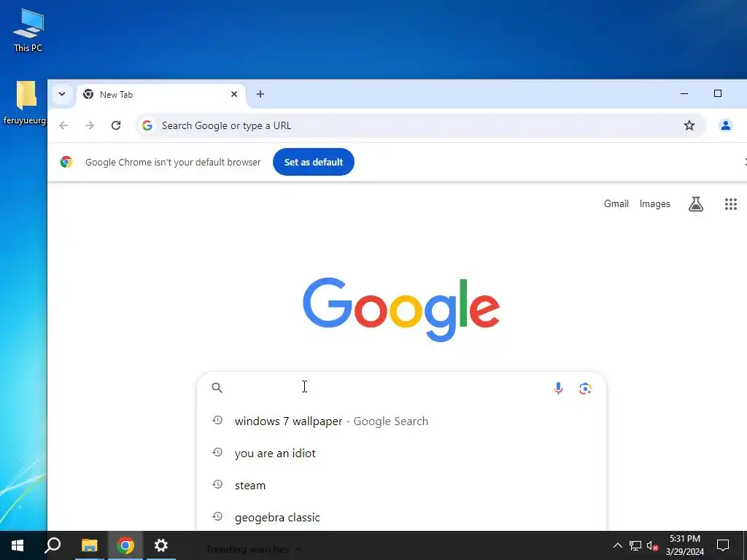Go back to the previous page
This screenshot has width=747, height=560.
click(63, 125)
